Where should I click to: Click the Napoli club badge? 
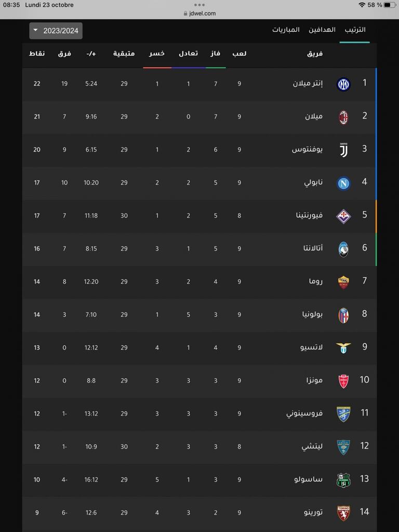point(343,183)
